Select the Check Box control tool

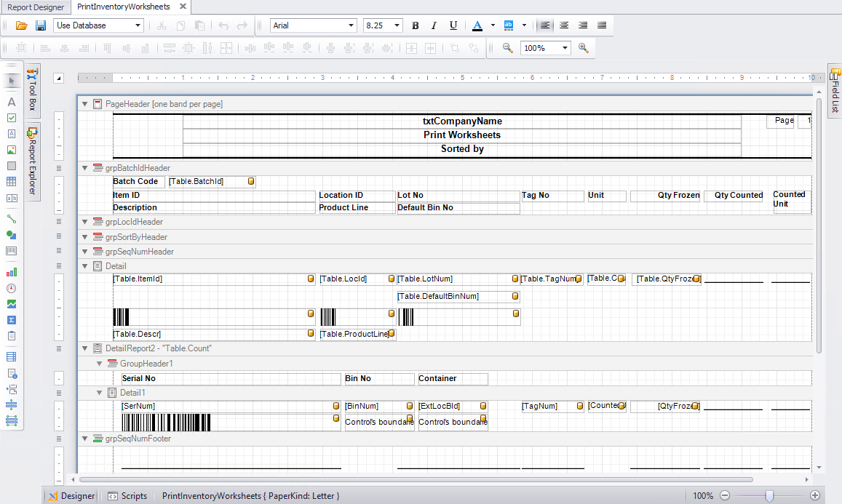coord(12,118)
